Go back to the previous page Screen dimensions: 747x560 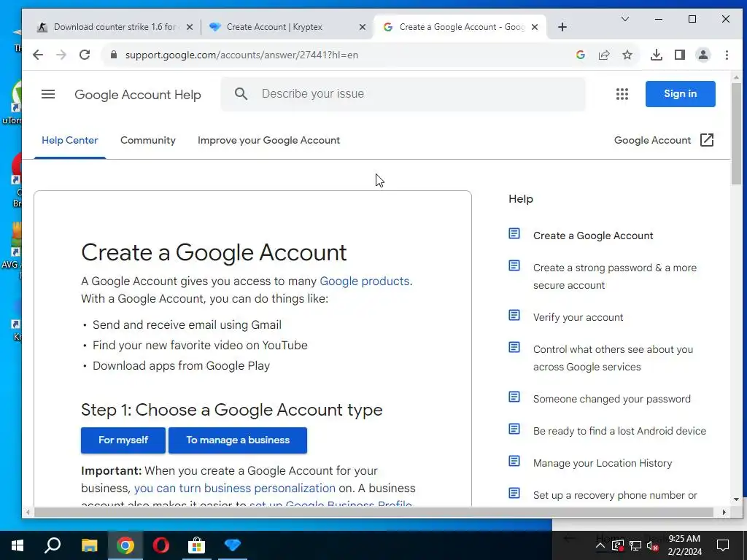tap(38, 55)
